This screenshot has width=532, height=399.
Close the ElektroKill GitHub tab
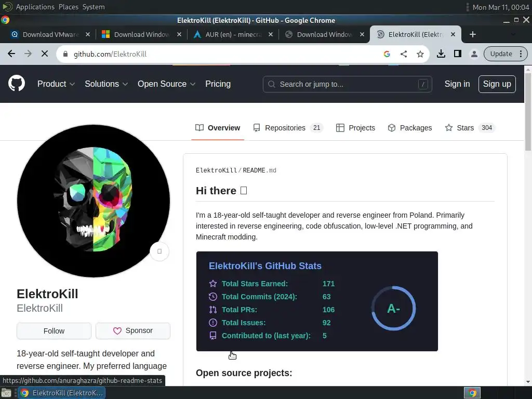453,34
